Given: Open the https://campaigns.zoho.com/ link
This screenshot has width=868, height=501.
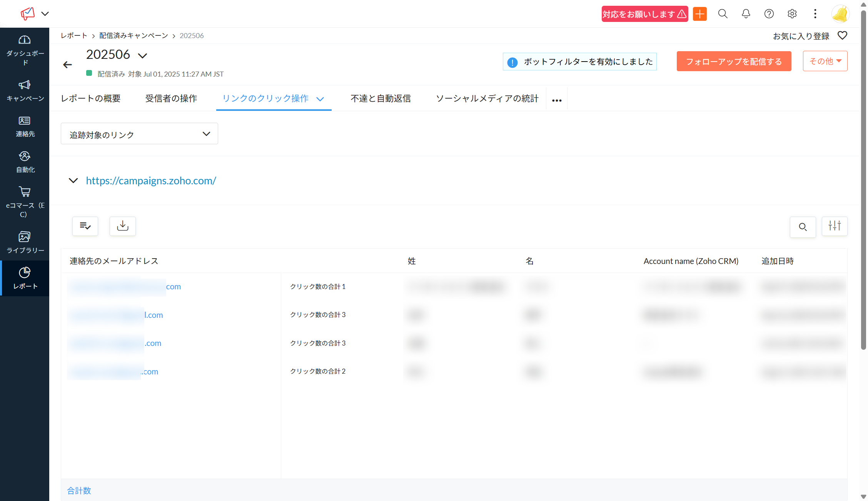Looking at the screenshot, I should tap(151, 180).
